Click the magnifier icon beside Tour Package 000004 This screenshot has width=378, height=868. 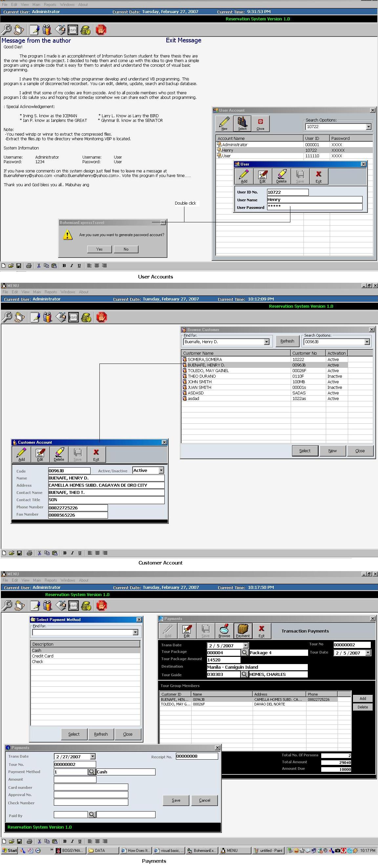click(245, 652)
